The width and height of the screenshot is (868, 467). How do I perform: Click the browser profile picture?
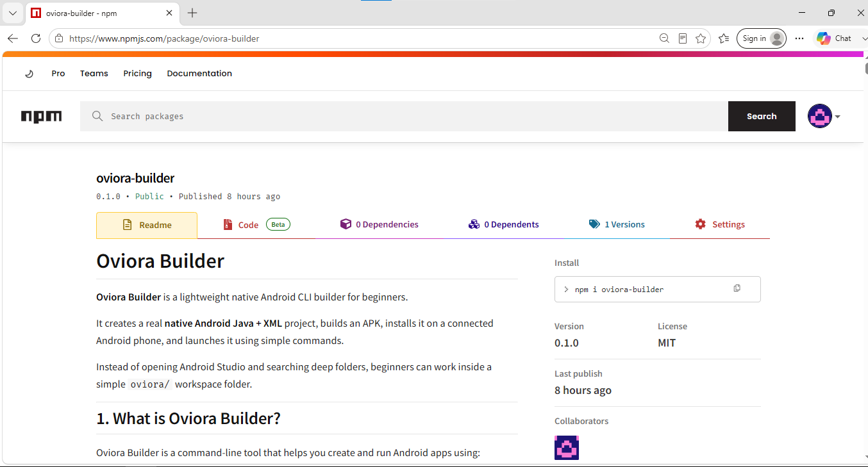[777, 38]
